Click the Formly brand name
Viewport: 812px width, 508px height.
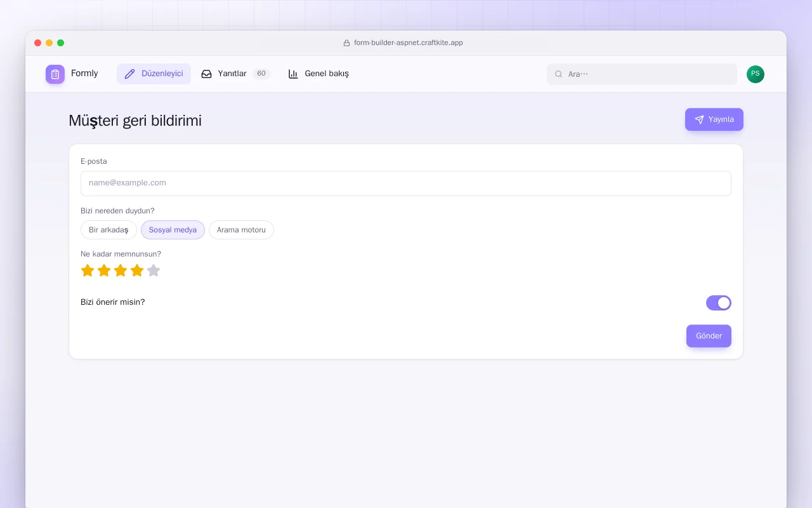pos(84,74)
